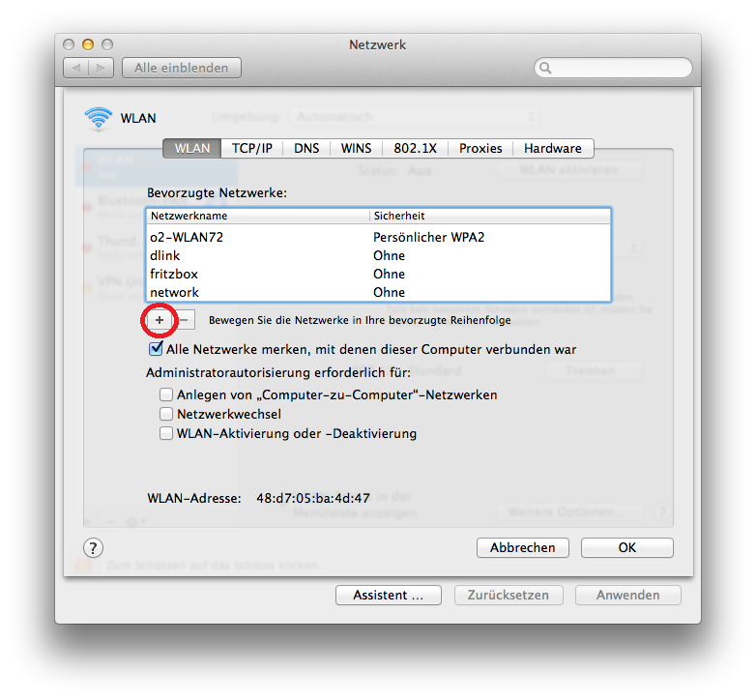Click the magnifier icon in search field
The image size is (756, 700).
[x=545, y=68]
